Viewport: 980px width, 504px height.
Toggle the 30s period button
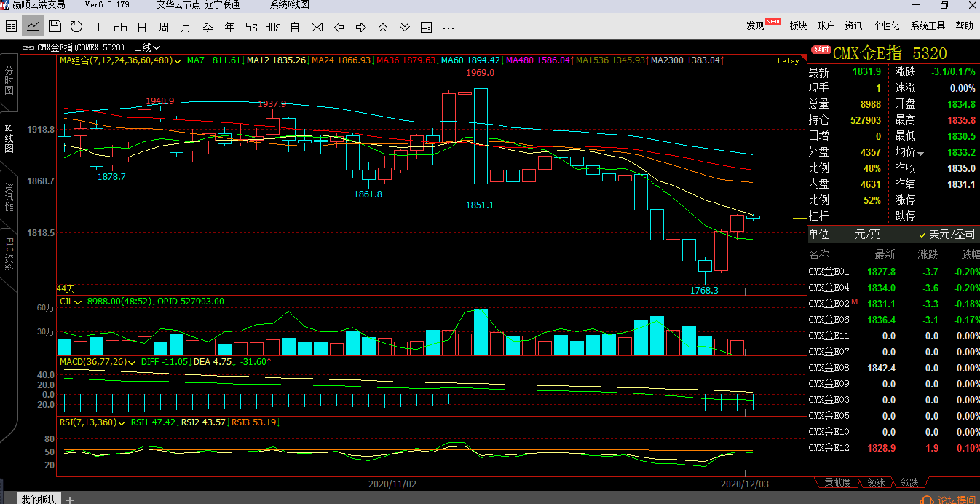273,27
